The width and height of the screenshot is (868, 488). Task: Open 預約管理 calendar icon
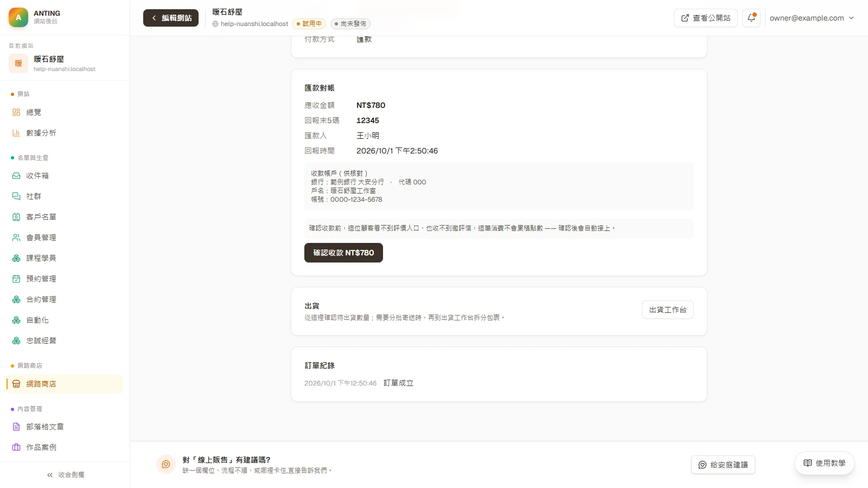point(16,279)
